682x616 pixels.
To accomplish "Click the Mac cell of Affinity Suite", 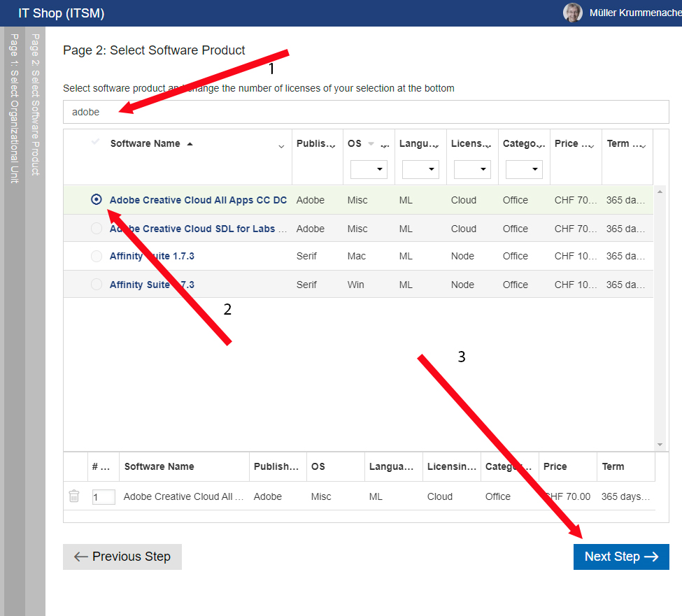I will coord(357,256).
